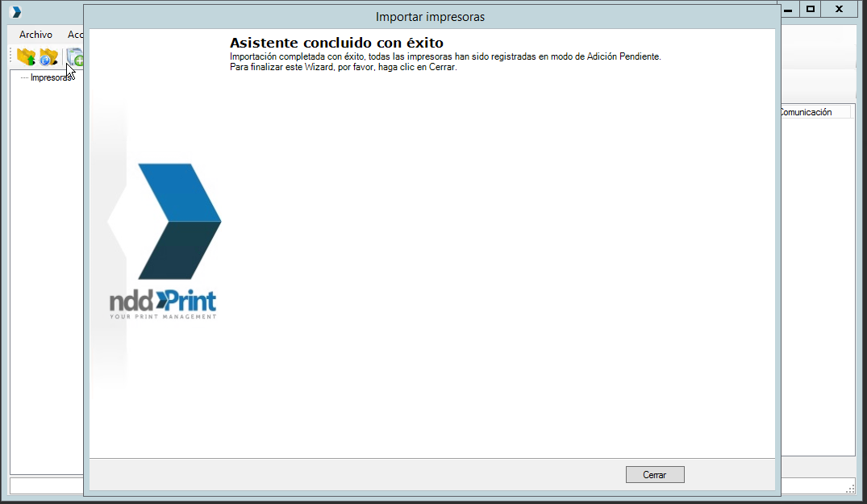Image resolution: width=867 pixels, height=504 pixels.
Task: Click the ndd Print logo text
Action: coord(163,302)
